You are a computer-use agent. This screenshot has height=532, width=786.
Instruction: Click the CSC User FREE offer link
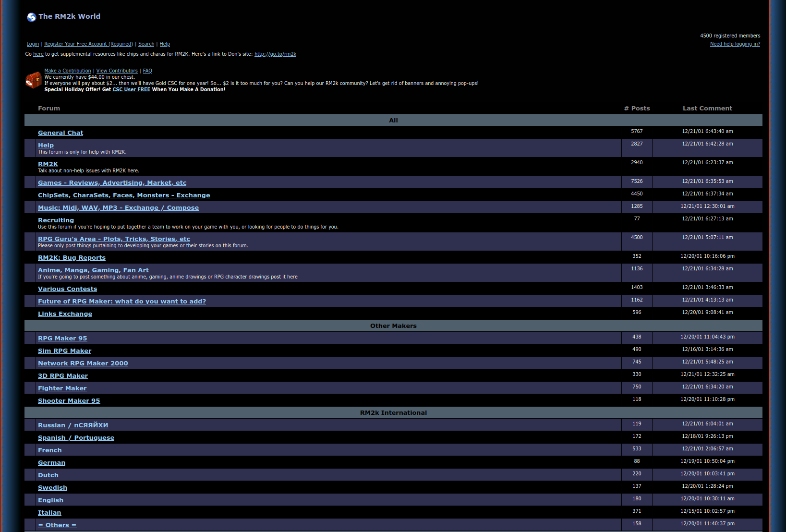131,90
